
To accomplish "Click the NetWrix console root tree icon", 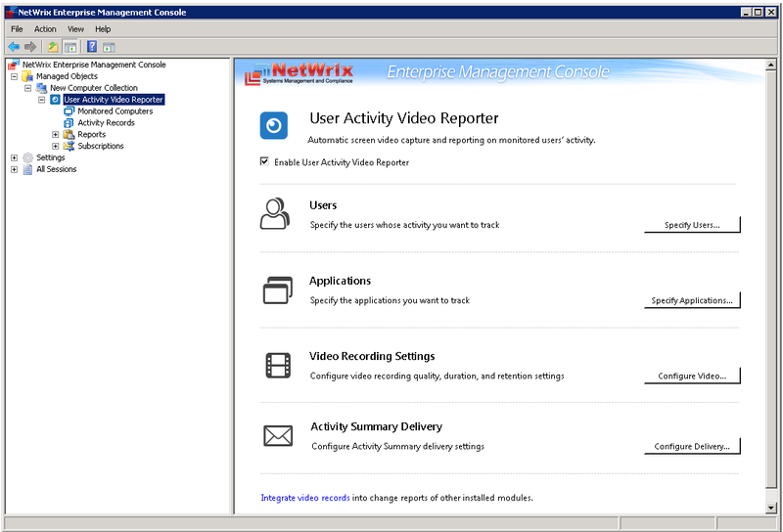I will tap(14, 65).
